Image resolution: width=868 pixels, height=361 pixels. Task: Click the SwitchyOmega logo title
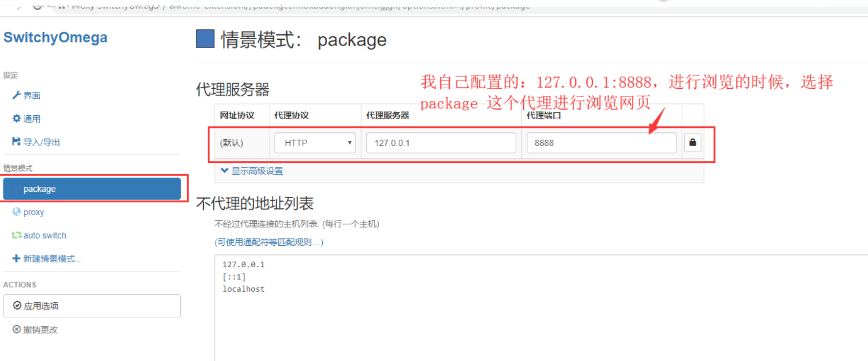pos(55,37)
